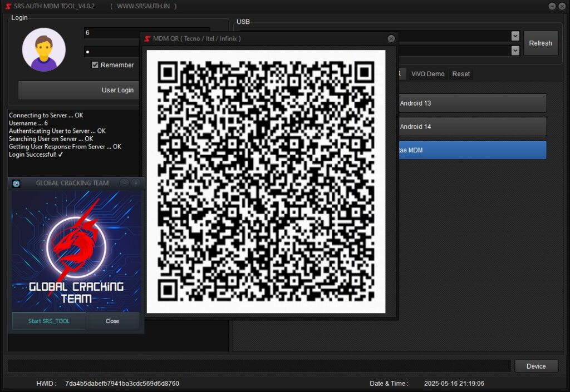Screen dimensions: 570x392
Task: Click the Android 13 button
Action: point(472,103)
